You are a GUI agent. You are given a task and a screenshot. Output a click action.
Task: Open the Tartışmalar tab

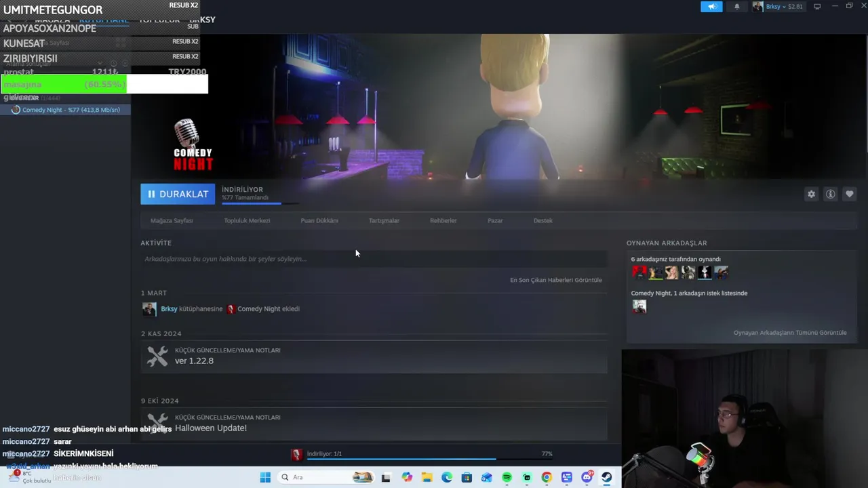point(384,220)
